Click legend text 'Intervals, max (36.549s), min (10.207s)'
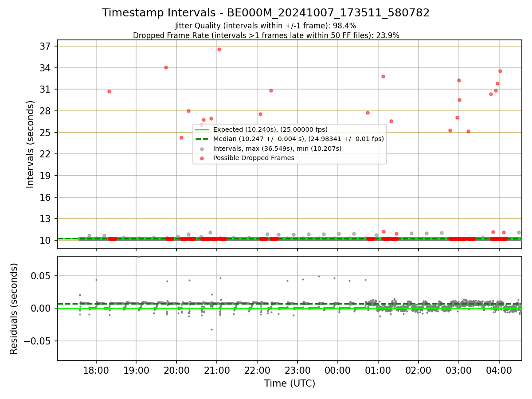The height and width of the screenshot is (399, 532). [x=278, y=149]
